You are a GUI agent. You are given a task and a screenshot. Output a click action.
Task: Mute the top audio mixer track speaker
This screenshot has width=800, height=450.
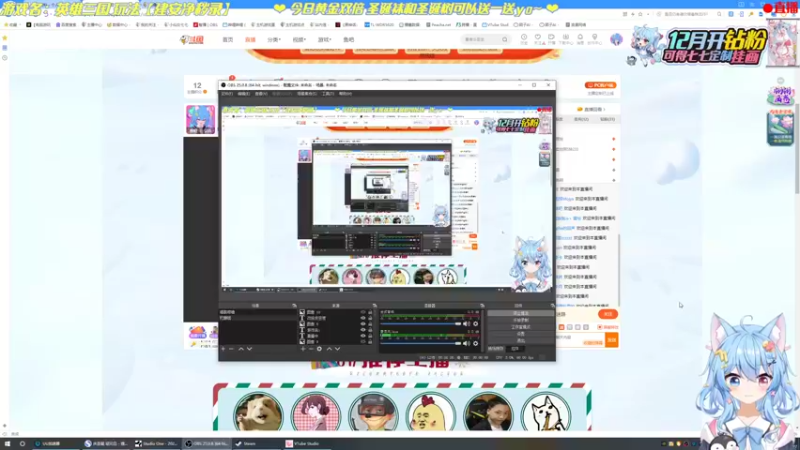click(465, 323)
